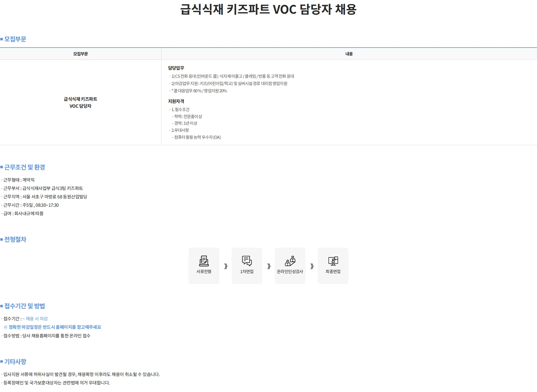Click the 모집부문 table column header
The height and width of the screenshot is (392, 537).
81,54
